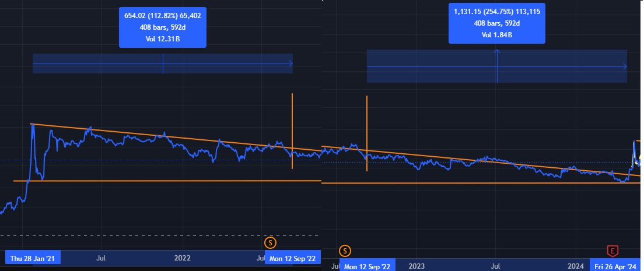Click the '2024' time axis label
The image size is (644, 271).
(575, 266)
